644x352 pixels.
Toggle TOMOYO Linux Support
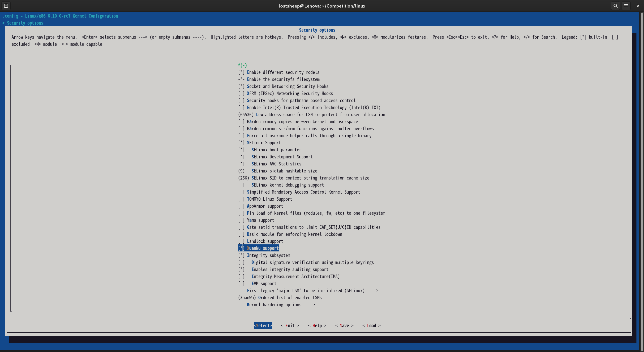pos(265,199)
